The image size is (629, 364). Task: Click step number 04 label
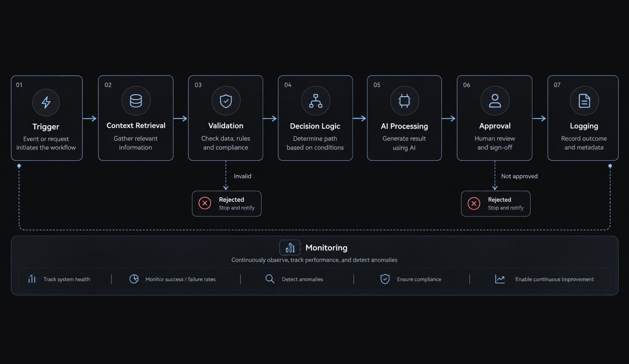coord(288,85)
